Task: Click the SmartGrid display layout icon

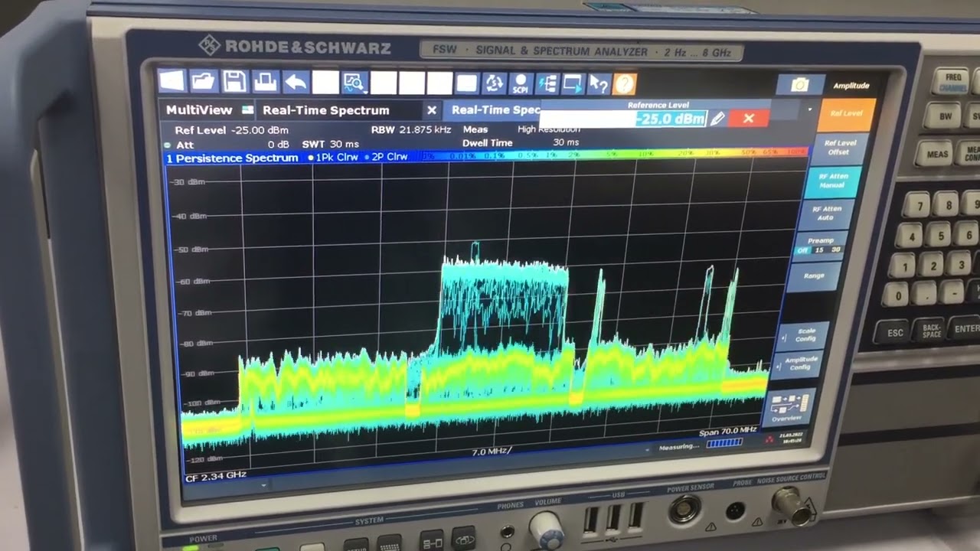Action: (467, 83)
